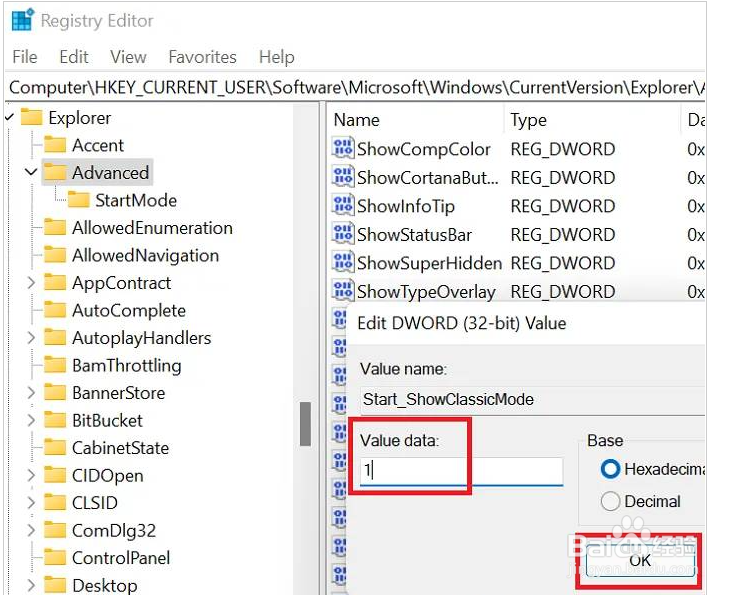Click the Value data input field

click(461, 471)
